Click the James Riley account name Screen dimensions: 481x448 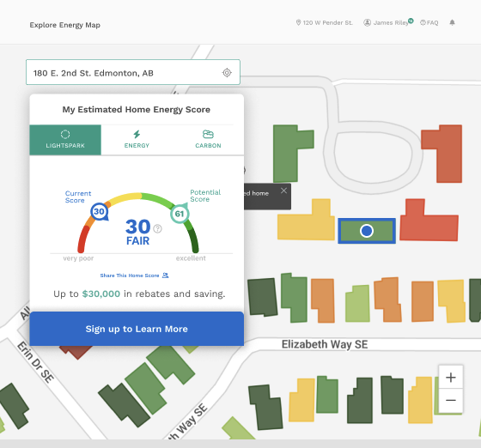point(391,22)
